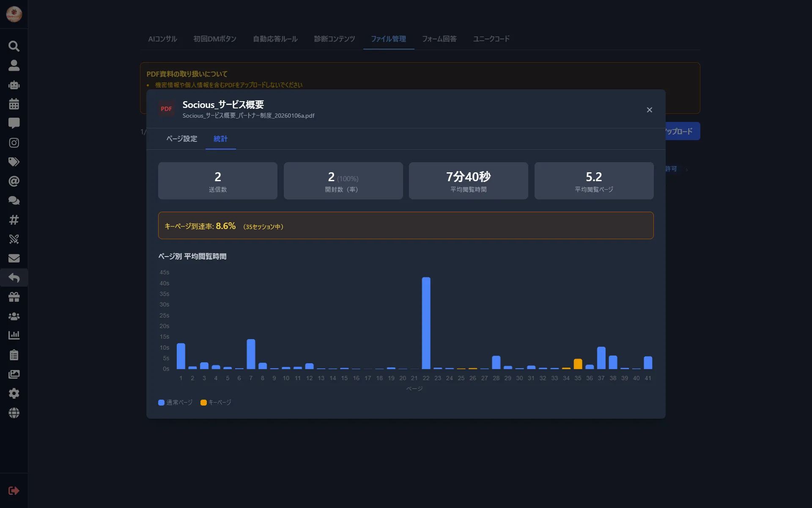Click the 開封数（率） stat card
Viewport: 812px width, 508px height.
(x=343, y=181)
